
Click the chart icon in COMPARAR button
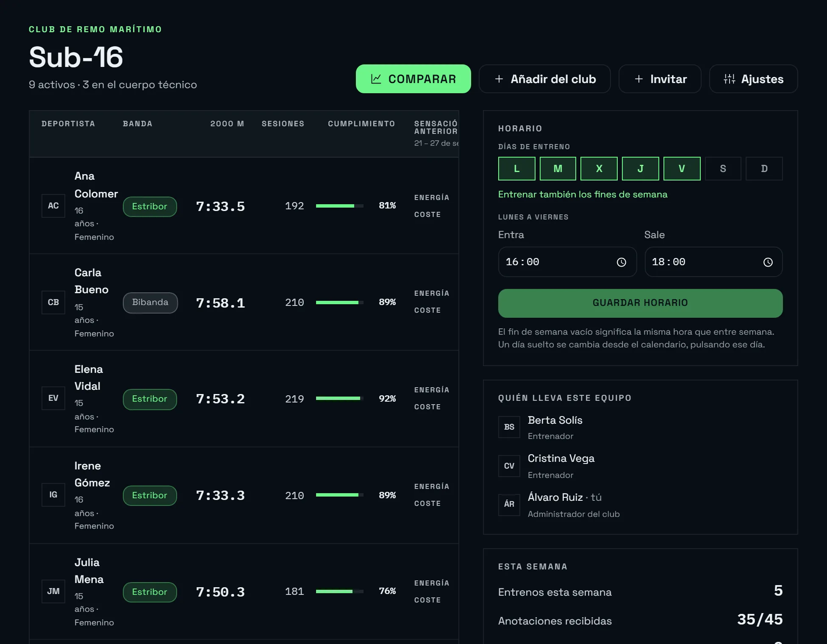(376, 79)
